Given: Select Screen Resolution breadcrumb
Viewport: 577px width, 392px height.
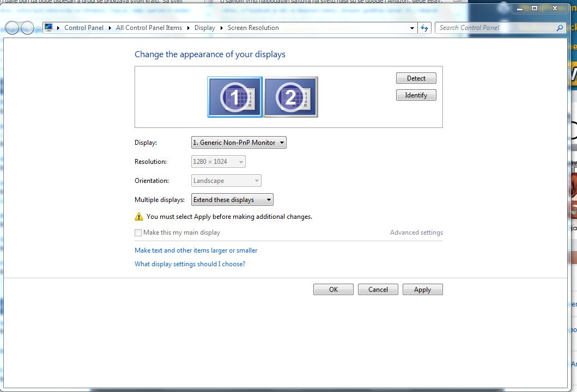Looking at the screenshot, I should tap(253, 28).
